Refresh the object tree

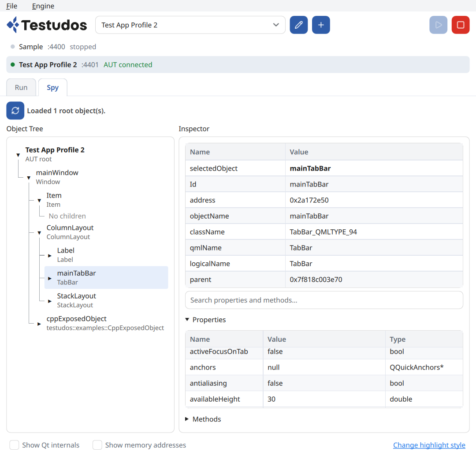tap(15, 111)
